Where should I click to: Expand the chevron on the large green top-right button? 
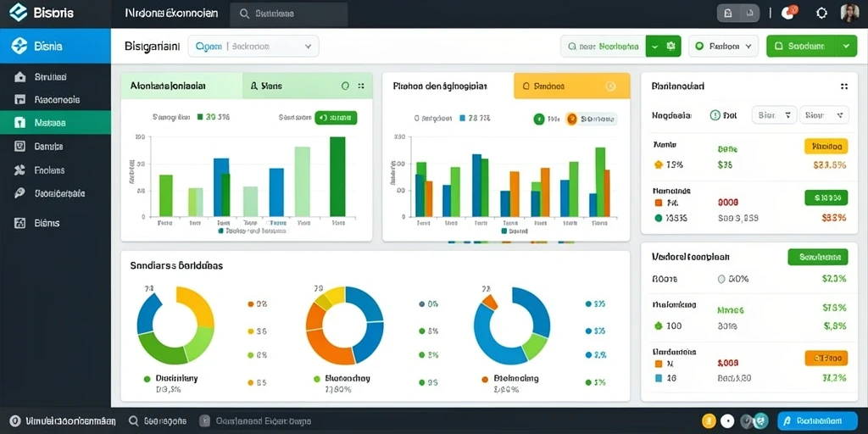(x=845, y=47)
